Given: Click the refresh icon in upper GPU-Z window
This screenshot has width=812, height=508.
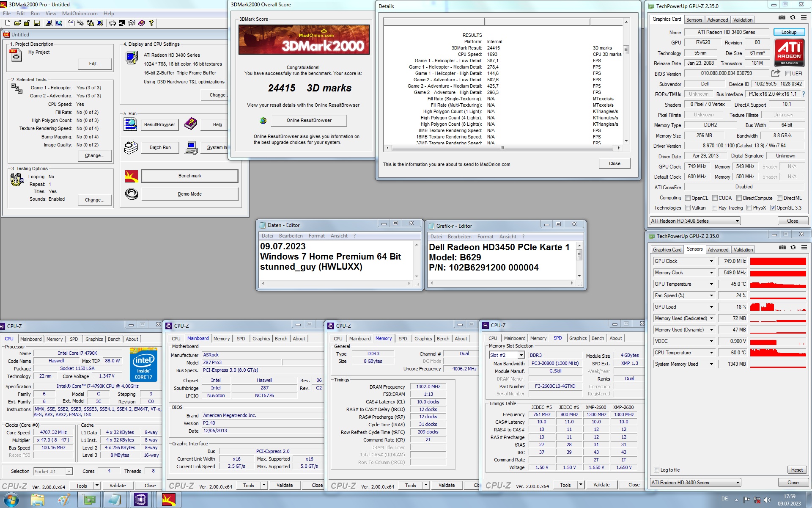Looking at the screenshot, I should coord(793,18).
